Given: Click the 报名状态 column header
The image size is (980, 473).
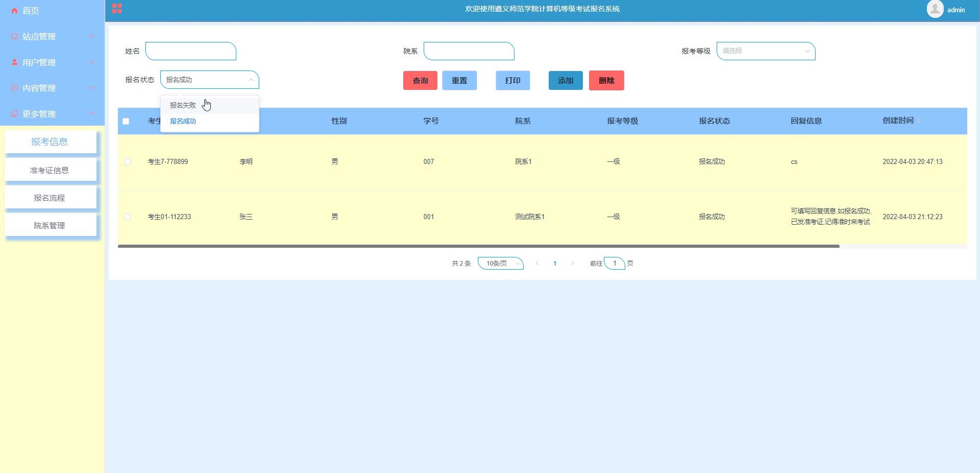Looking at the screenshot, I should (715, 121).
